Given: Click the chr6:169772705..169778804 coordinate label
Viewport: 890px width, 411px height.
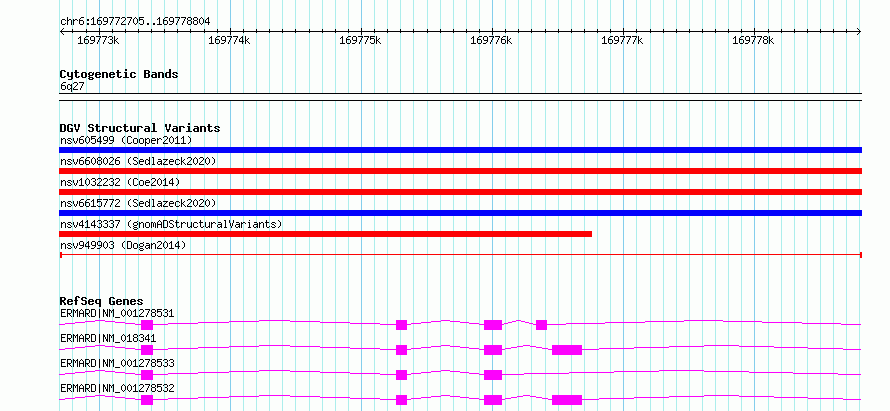Looking at the screenshot, I should click(135, 22).
